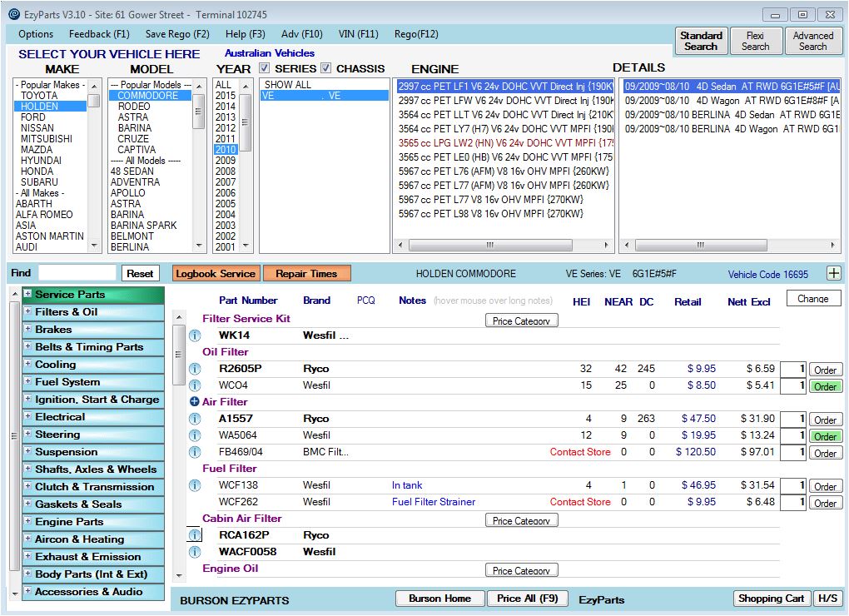This screenshot has height=616, width=849.
Task: Open info icon for A1557 air filter
Action: (195, 419)
